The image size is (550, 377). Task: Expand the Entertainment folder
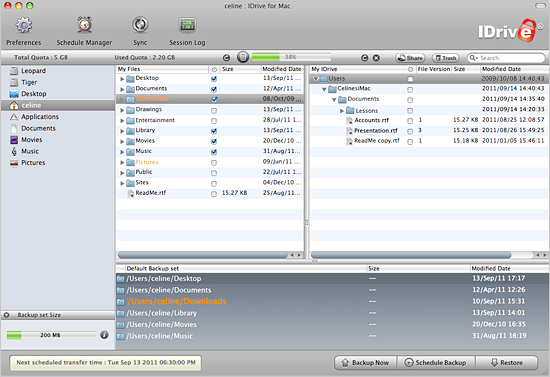pyautogui.click(x=122, y=121)
